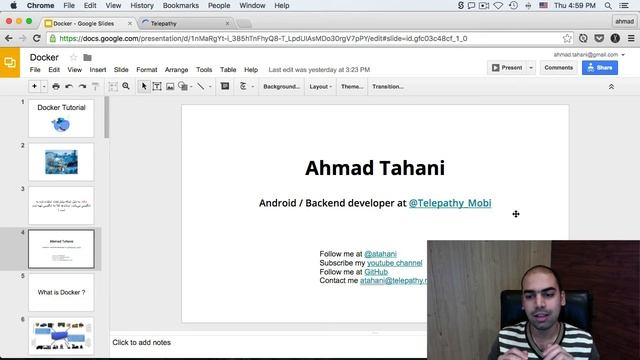
Task: Choose the select arrow cursor tool
Action: tap(144, 87)
